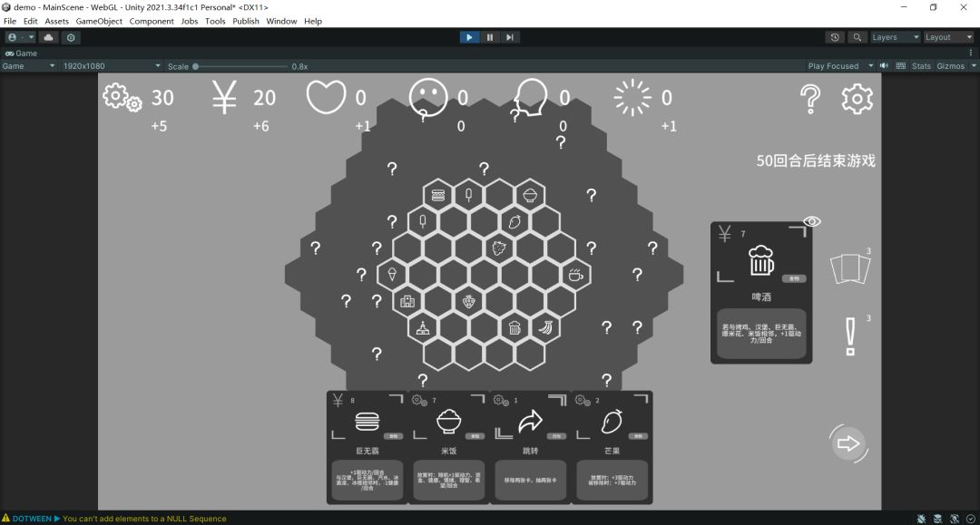The height and width of the screenshot is (525, 980).
Task: Select the 跳转 arrow card in hand
Action: pos(530,447)
